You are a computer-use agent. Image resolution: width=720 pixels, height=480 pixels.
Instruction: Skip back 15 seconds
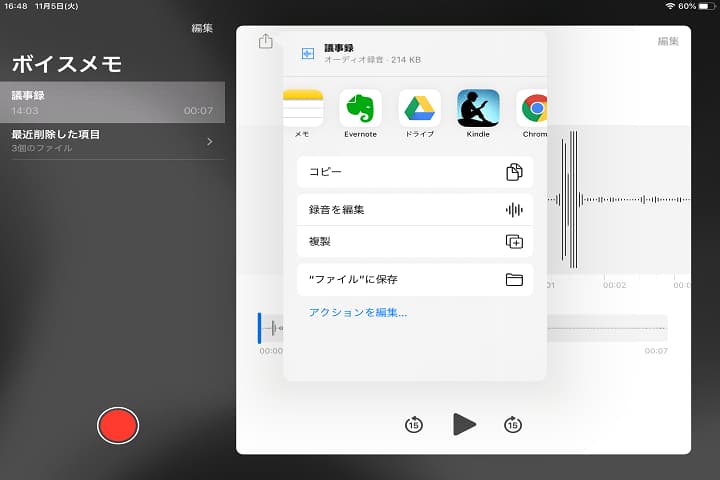tap(414, 424)
